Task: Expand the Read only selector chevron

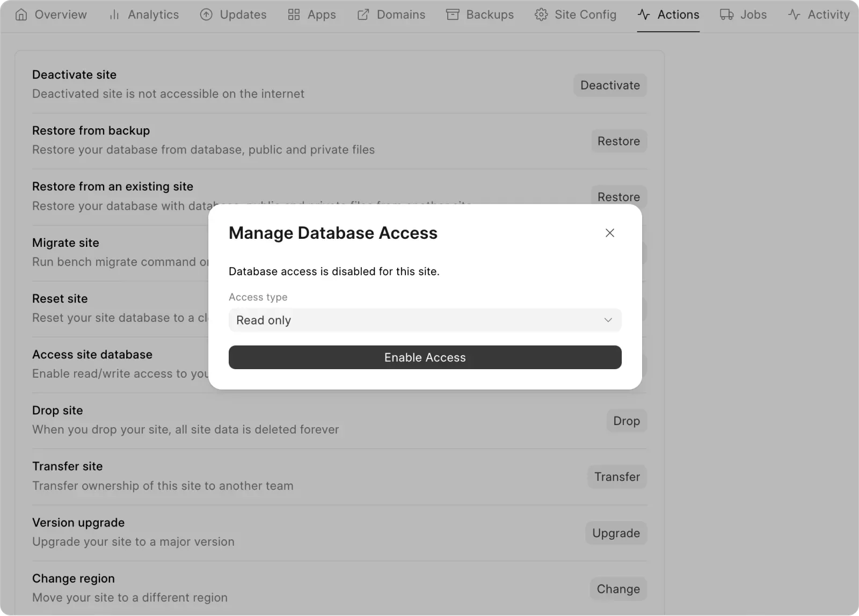Action: coord(608,320)
